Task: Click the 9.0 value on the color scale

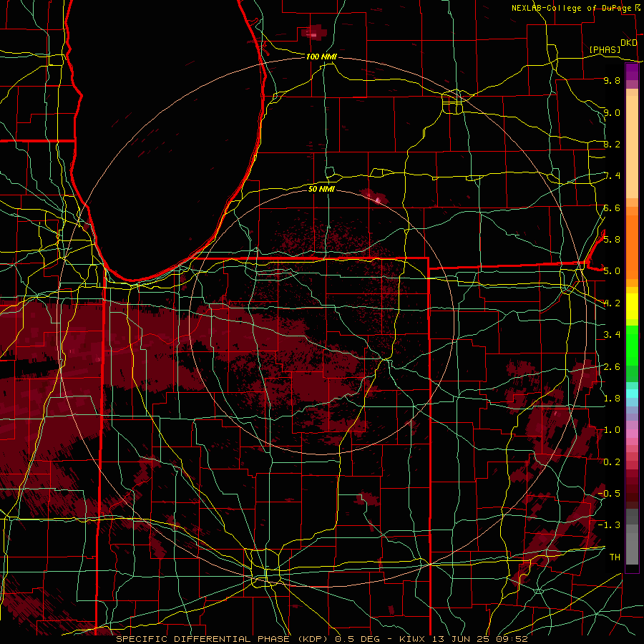Action: 612,112
